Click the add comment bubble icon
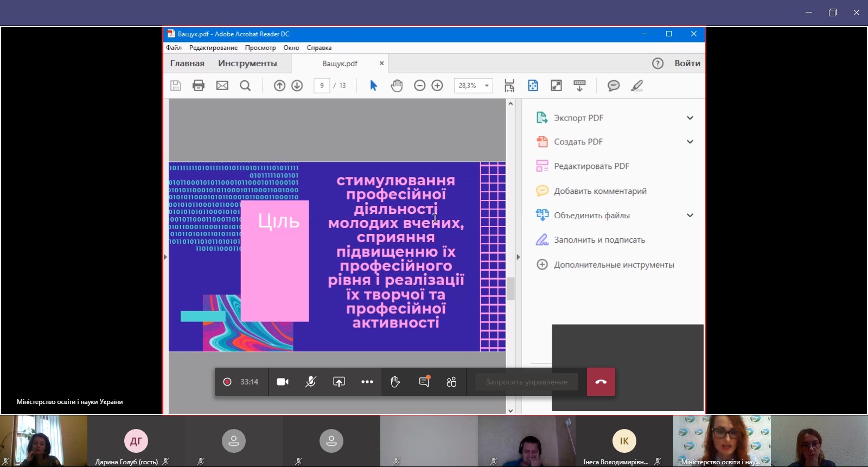The height and width of the screenshot is (467, 868). point(614,86)
